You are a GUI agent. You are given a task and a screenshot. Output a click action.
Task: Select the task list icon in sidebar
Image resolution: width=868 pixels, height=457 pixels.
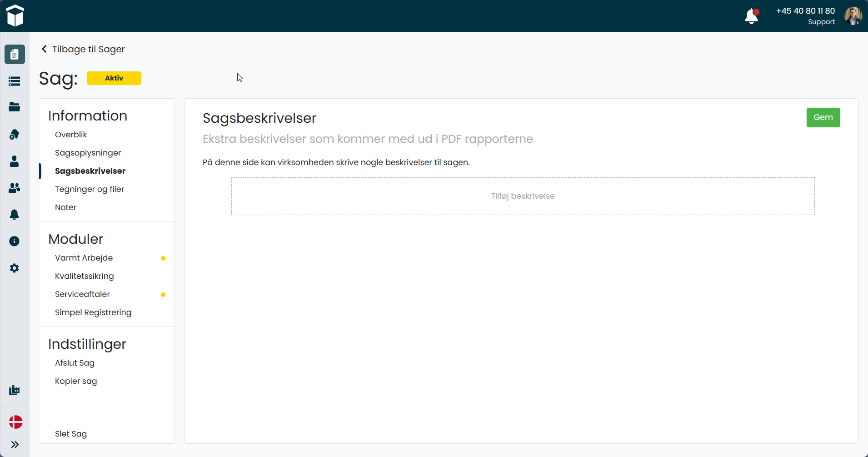(x=15, y=81)
